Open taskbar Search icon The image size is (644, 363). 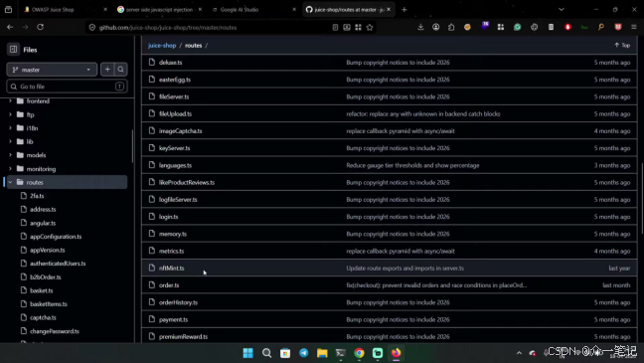pos(266,353)
